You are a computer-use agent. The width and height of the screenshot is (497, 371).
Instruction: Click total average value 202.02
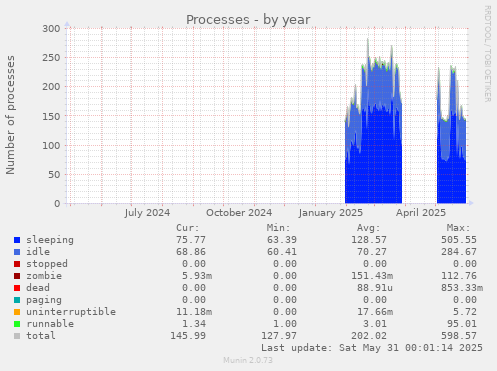[x=369, y=336]
